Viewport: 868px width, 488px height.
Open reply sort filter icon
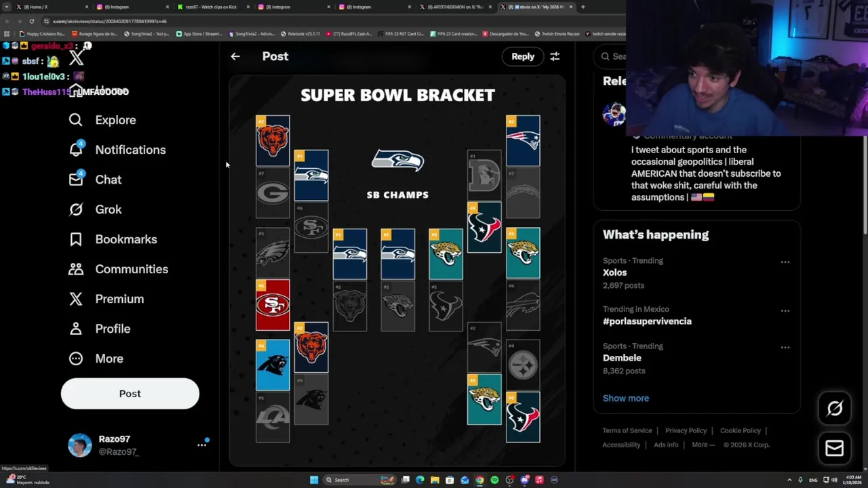click(x=555, y=56)
